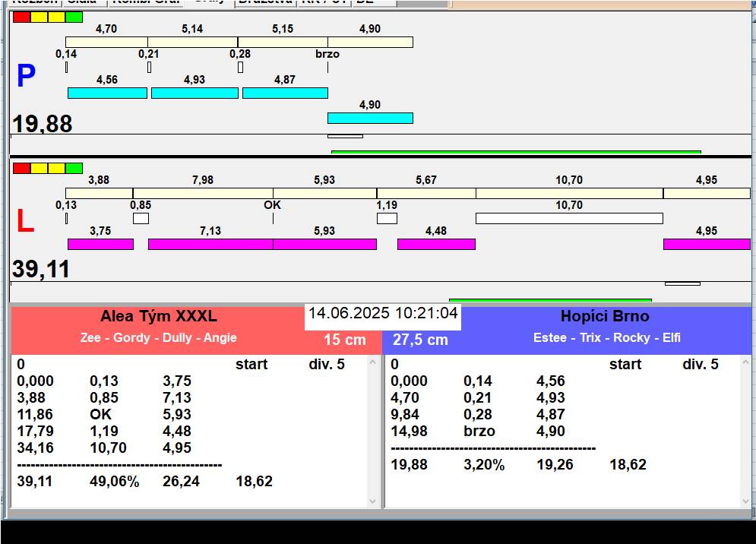The height and width of the screenshot is (544, 756).
Task: Click the red start light in lane P
Action: click(x=21, y=17)
